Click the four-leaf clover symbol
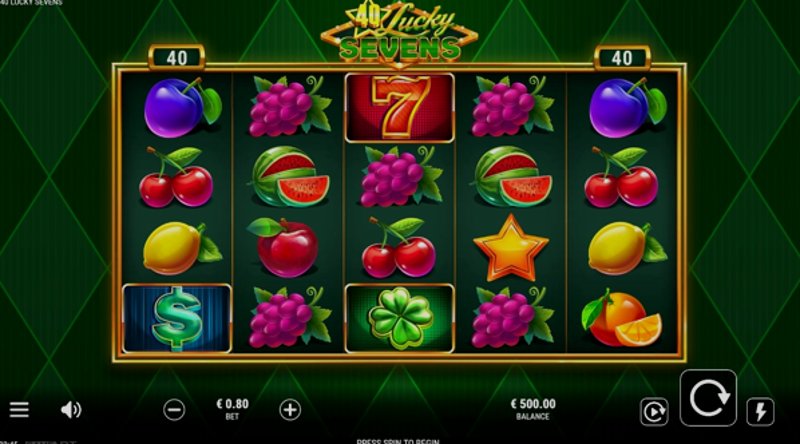This screenshot has width=800, height=444. point(399,318)
